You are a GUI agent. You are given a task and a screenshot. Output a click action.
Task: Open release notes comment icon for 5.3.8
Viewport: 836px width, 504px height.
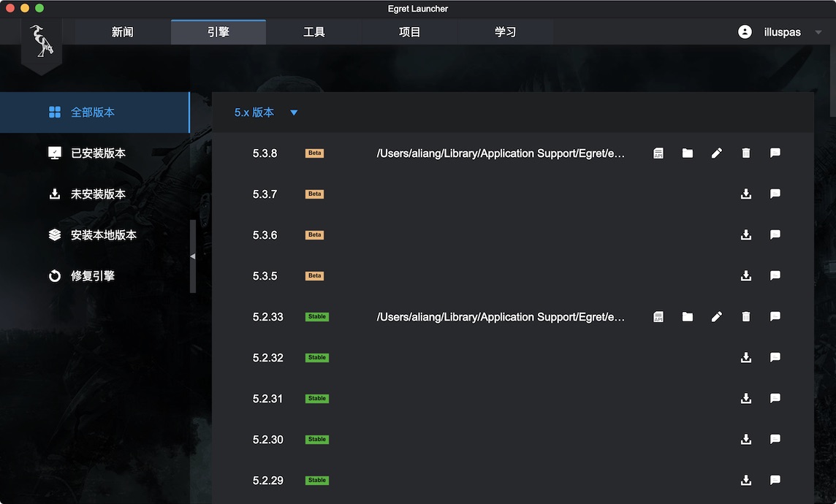coord(775,153)
